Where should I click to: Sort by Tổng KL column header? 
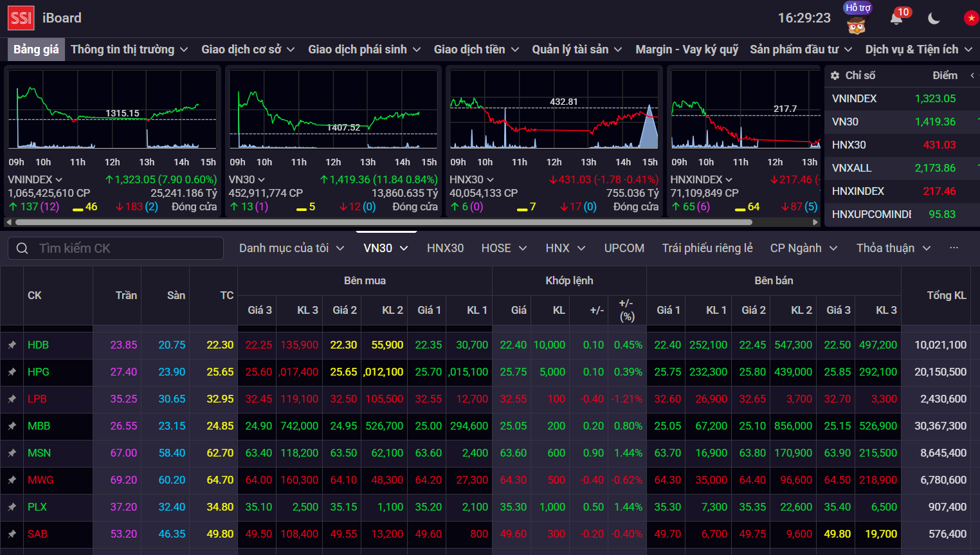coord(946,295)
